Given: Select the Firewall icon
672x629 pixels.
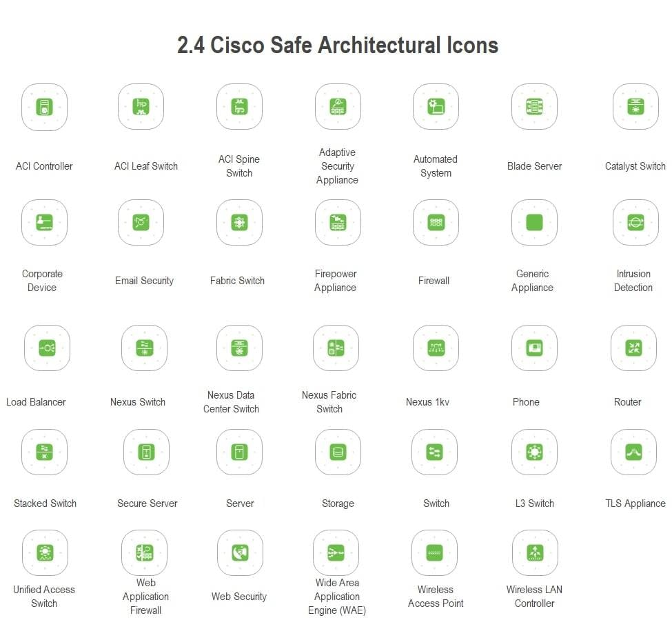Looking at the screenshot, I should [x=436, y=222].
